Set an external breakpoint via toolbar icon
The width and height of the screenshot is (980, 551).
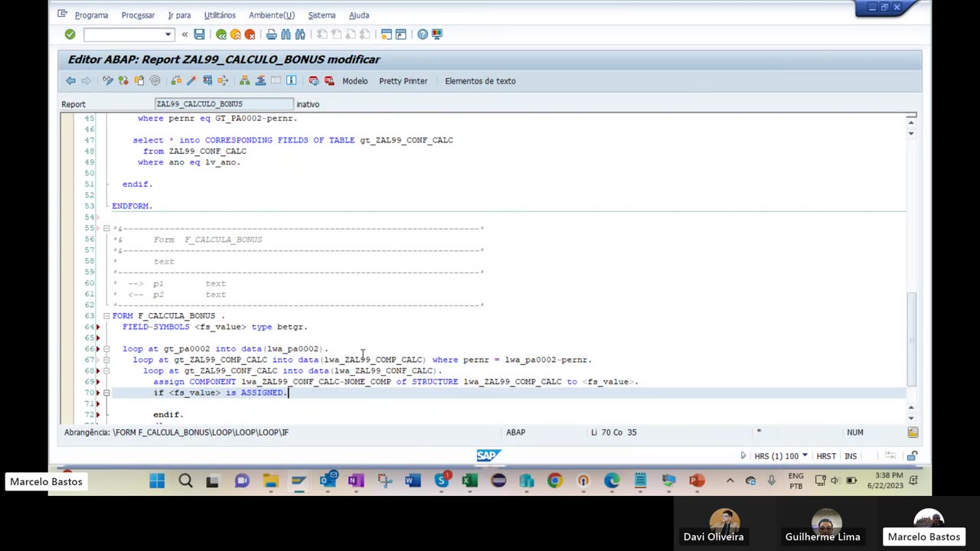[329, 81]
